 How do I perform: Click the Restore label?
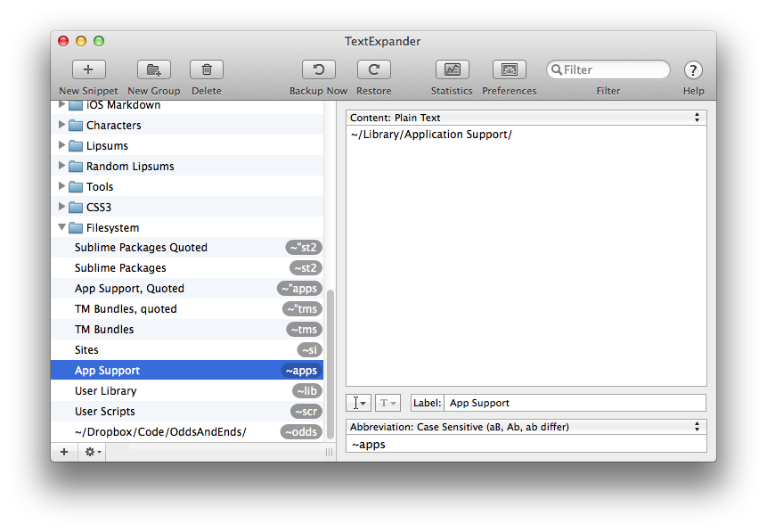pyautogui.click(x=374, y=91)
